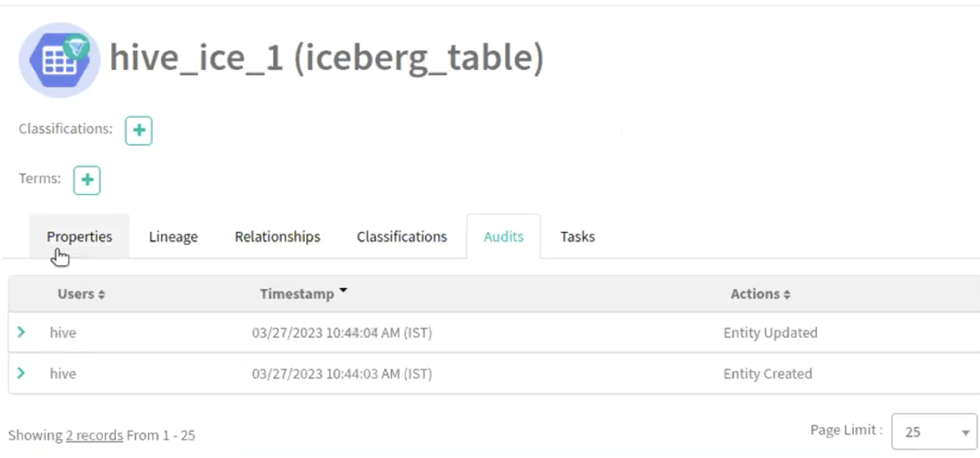Open the Tasks tab
Viewport: 980px width, 458px height.
pos(577,237)
